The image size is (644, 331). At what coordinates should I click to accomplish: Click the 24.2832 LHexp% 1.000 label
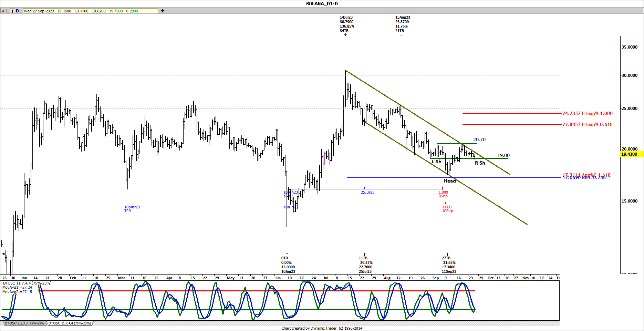(588, 113)
